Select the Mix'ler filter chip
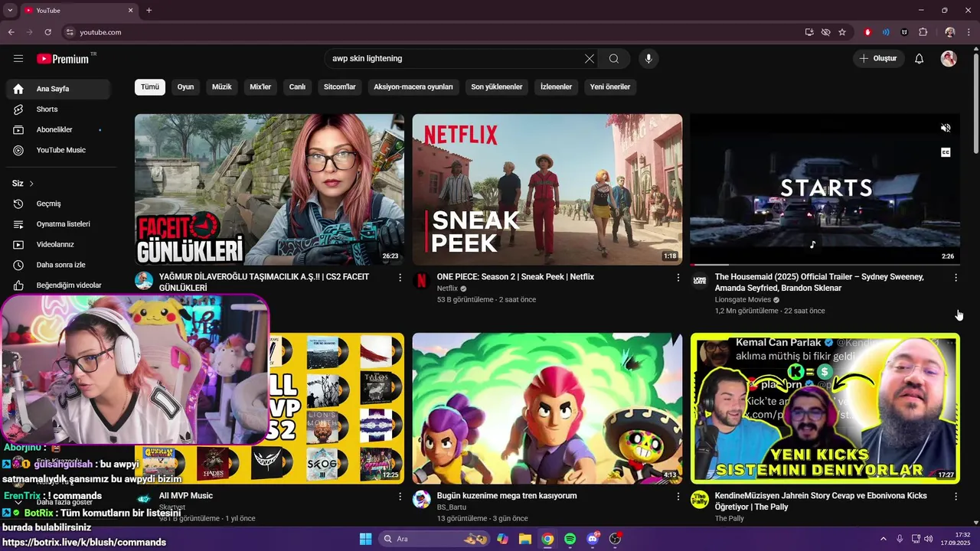The height and width of the screenshot is (551, 980). click(260, 86)
